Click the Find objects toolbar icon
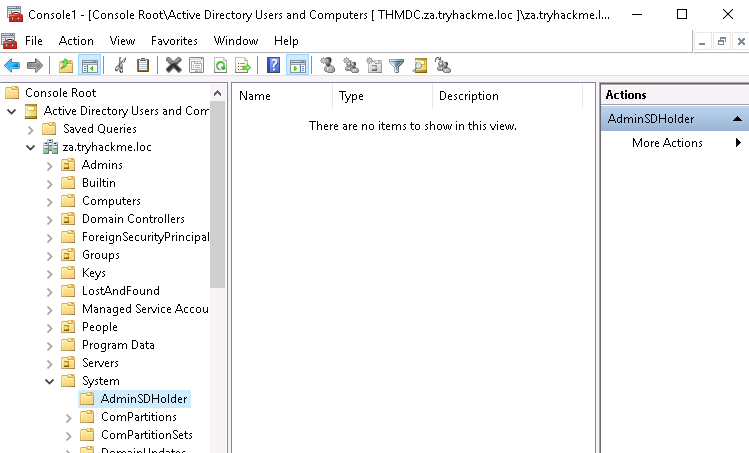The height and width of the screenshot is (453, 749). coord(420,65)
